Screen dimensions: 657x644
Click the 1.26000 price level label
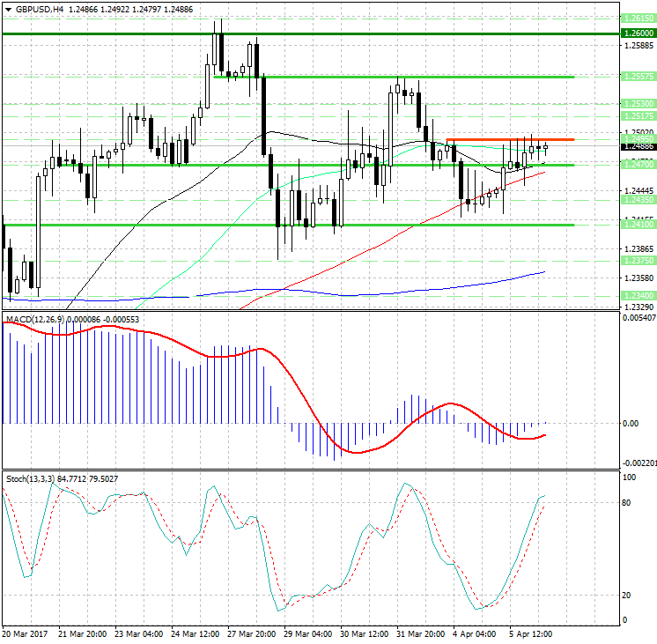(x=638, y=33)
